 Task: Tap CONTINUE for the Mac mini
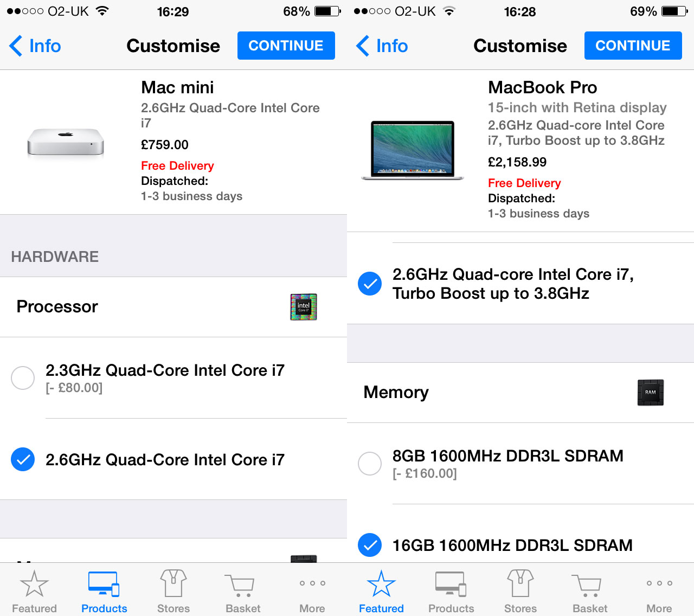[x=286, y=46]
